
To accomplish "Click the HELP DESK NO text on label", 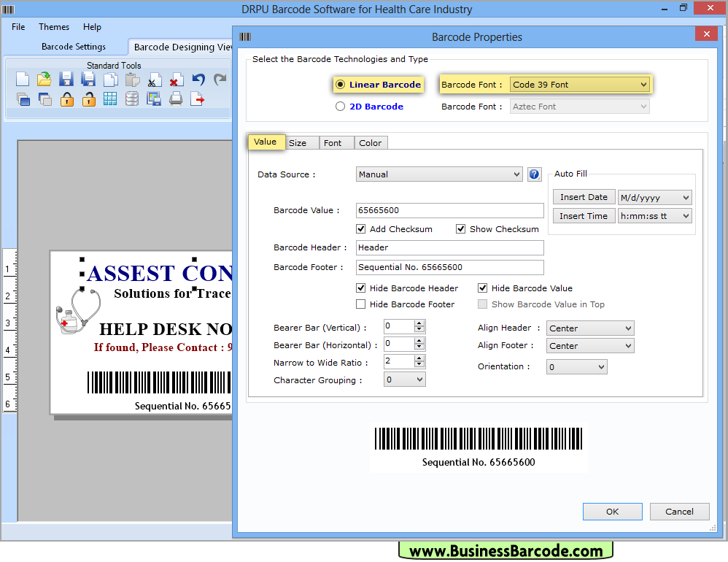I will pos(166,329).
